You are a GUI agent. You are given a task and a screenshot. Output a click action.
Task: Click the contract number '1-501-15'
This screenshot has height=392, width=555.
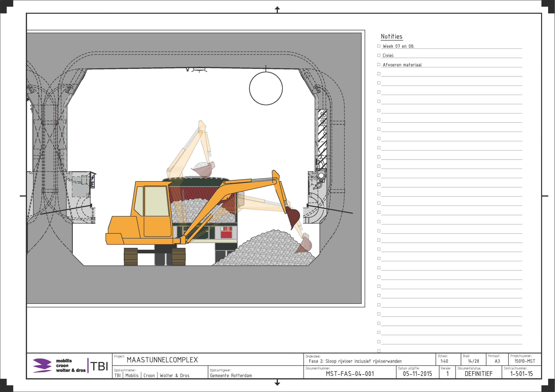[x=521, y=374]
